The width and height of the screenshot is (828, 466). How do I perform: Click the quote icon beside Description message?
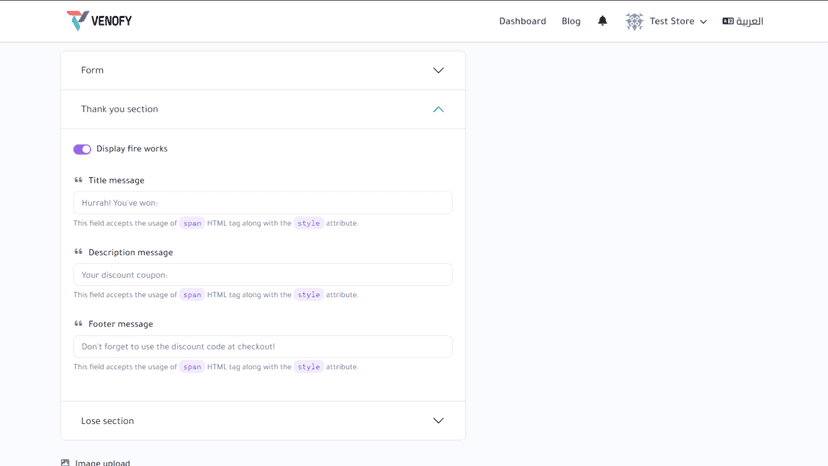coord(79,252)
